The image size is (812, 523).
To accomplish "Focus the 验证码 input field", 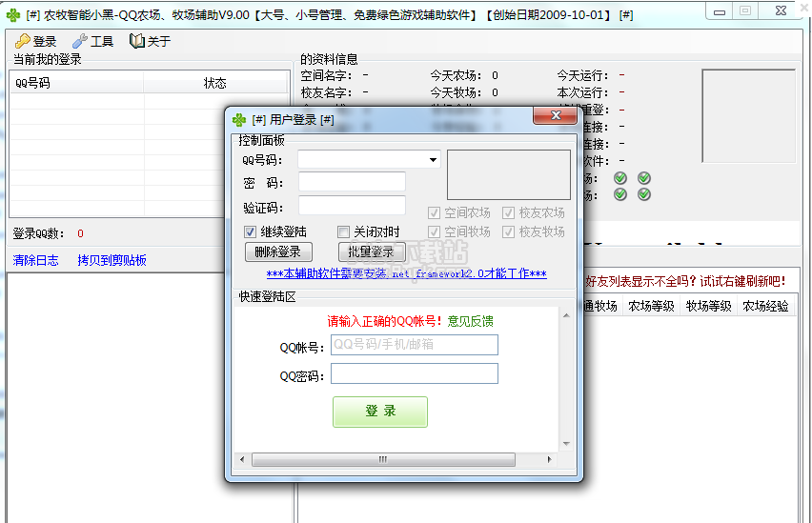I will (x=352, y=206).
